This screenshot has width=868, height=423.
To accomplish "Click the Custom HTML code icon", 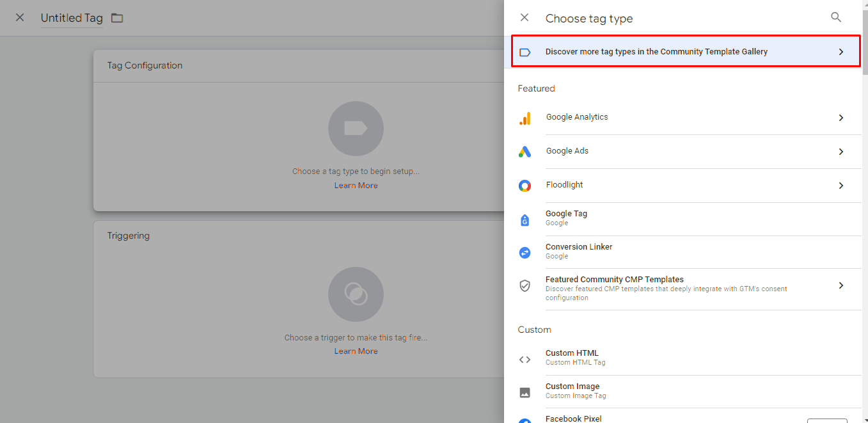I will [x=525, y=360].
